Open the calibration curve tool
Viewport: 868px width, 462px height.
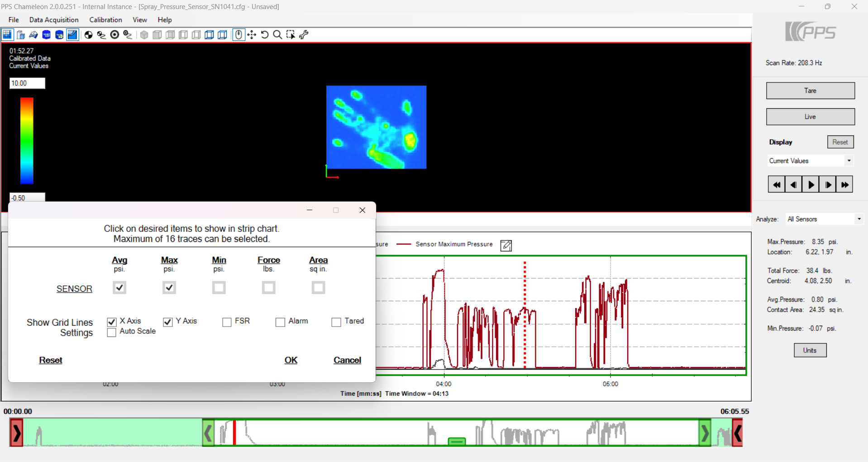[x=72, y=34]
